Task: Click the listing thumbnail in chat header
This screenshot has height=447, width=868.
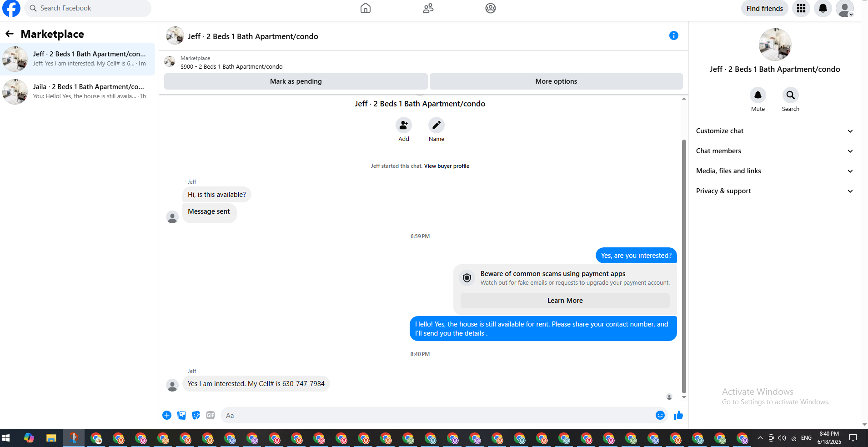Action: pyautogui.click(x=175, y=35)
